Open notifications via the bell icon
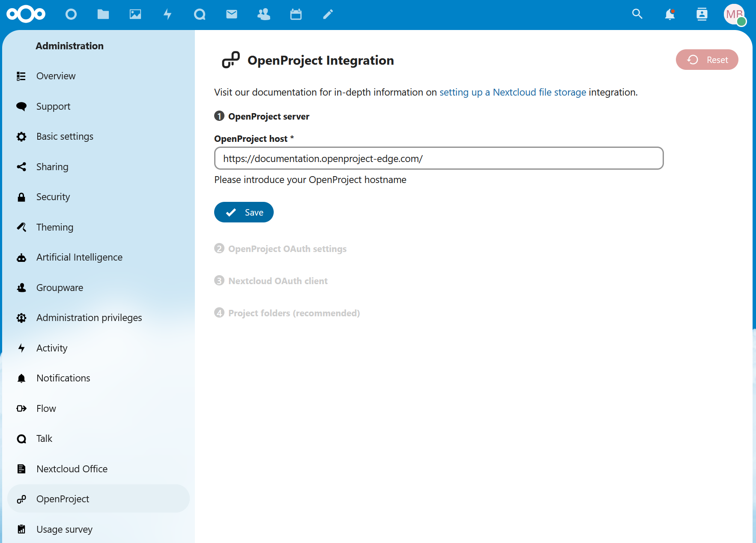The width and height of the screenshot is (756, 543). pyautogui.click(x=669, y=14)
